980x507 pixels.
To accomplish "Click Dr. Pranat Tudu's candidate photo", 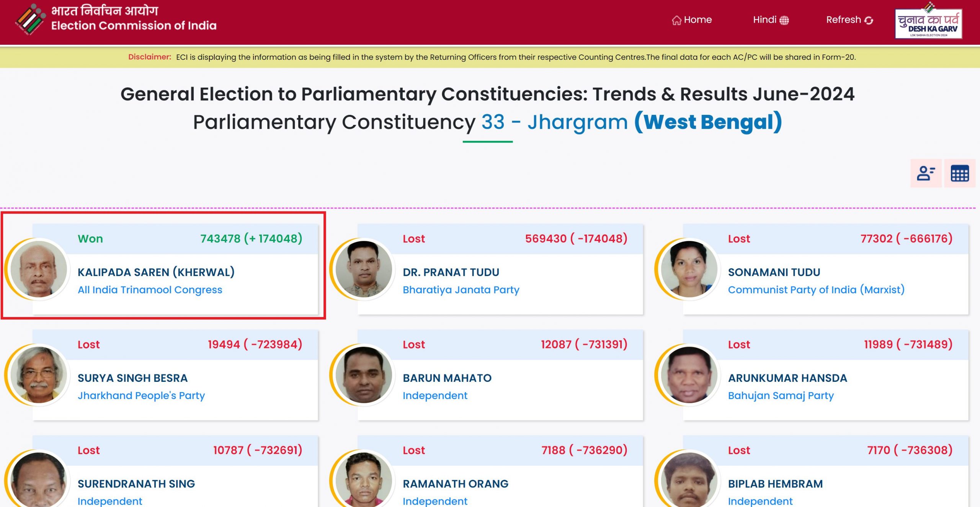I will pos(364,268).
